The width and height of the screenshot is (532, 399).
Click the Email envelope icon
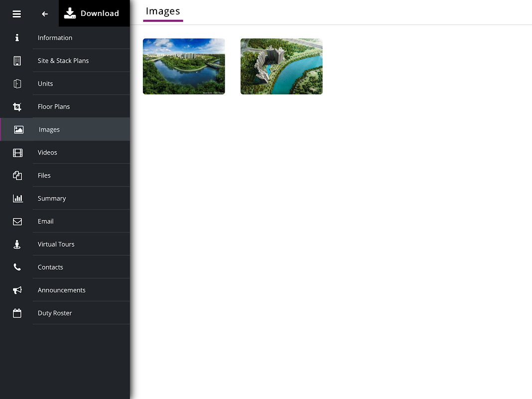[17, 221]
